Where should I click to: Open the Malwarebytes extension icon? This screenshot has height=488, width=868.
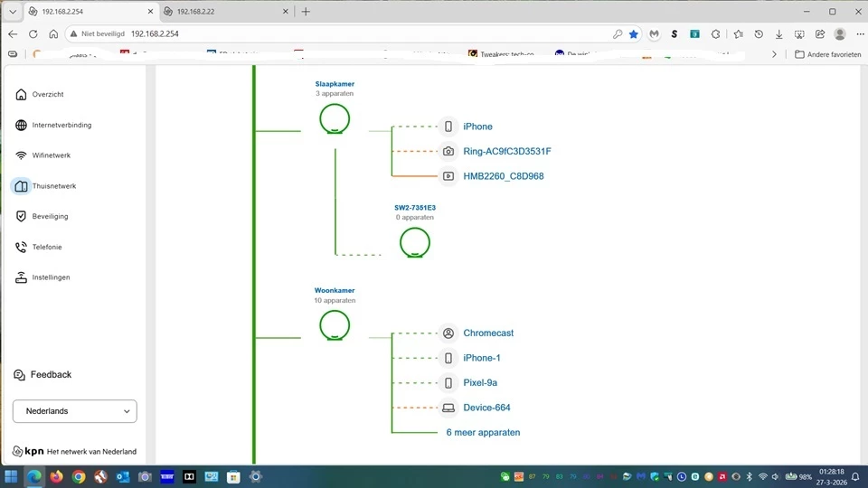click(654, 34)
